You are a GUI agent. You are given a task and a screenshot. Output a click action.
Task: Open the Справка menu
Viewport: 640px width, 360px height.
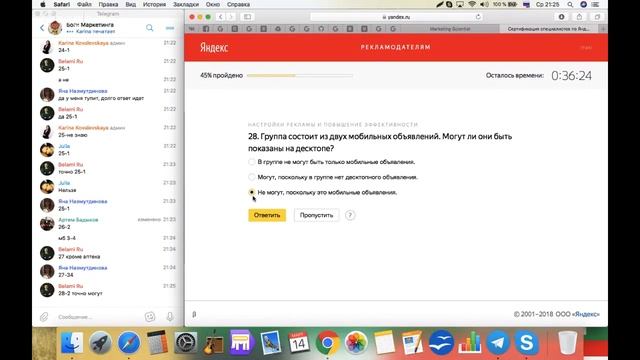(238, 4)
